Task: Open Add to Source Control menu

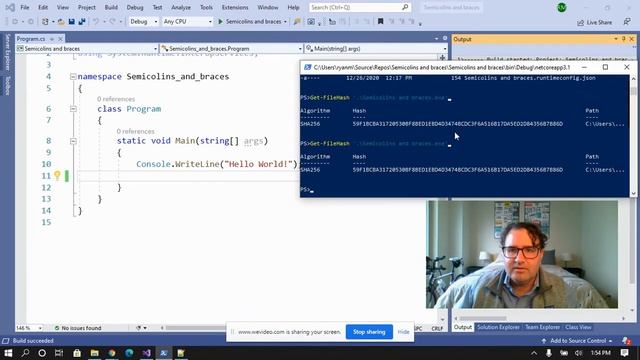Action: click(577, 341)
